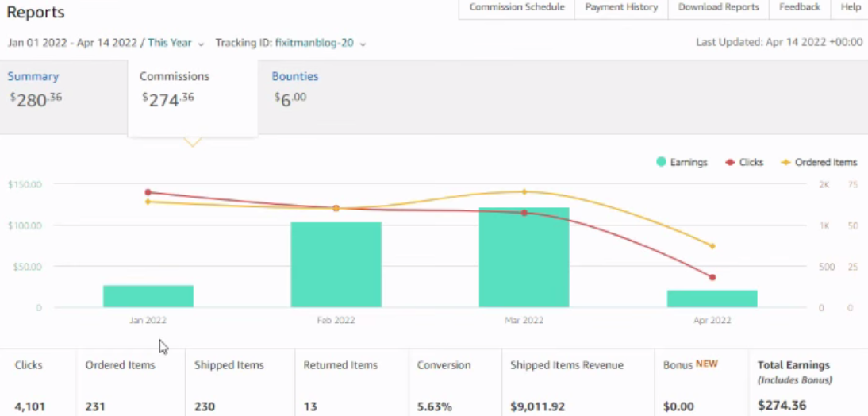Click the Apr 2022 yellow ordered items point

pos(712,246)
